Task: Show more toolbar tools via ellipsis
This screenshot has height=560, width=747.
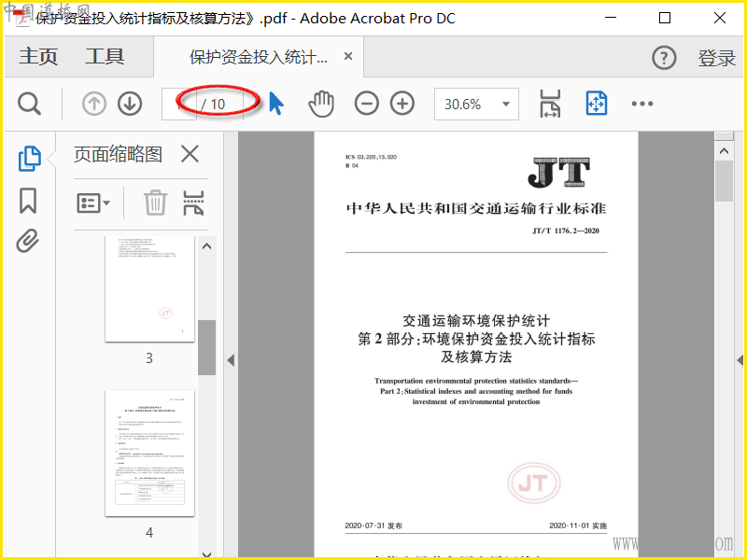Action: click(642, 104)
